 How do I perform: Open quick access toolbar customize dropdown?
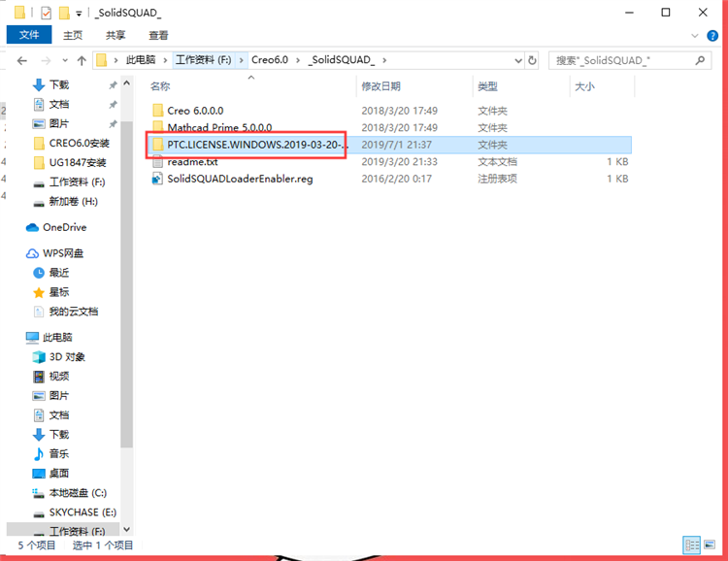click(79, 14)
